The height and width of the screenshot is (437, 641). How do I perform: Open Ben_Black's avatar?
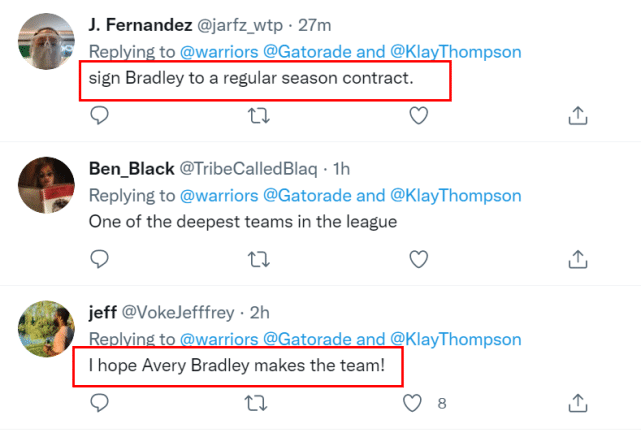[47, 185]
